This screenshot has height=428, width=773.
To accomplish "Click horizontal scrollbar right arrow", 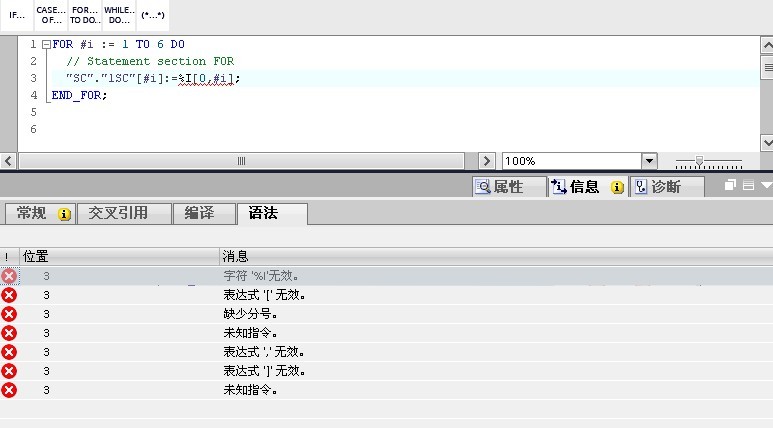I will tap(487, 161).
